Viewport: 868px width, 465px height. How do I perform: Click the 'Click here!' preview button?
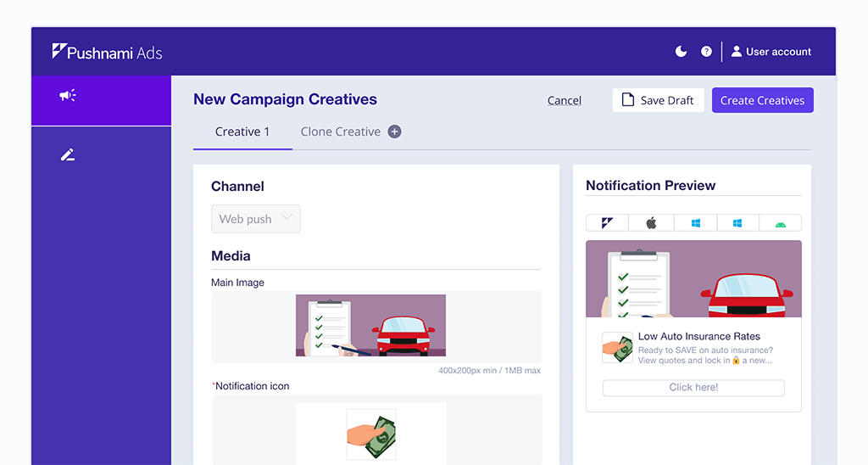point(693,388)
